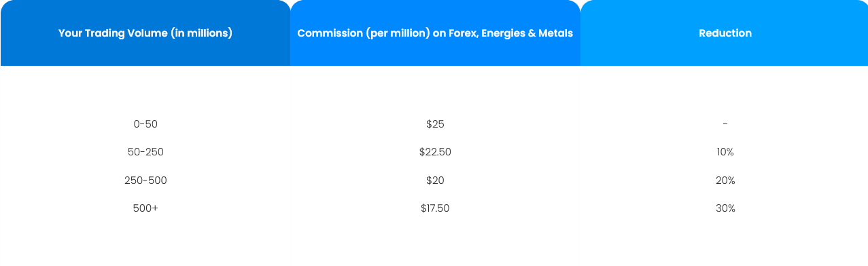Click the 30% reduction value
The width and height of the screenshot is (868, 266).
[x=725, y=208]
